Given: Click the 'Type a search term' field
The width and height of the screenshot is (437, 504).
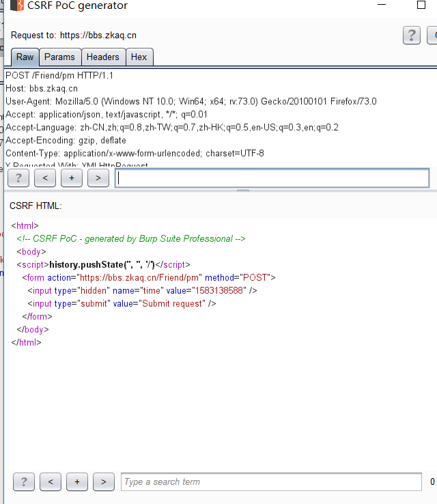Looking at the screenshot, I should pyautogui.click(x=271, y=482).
